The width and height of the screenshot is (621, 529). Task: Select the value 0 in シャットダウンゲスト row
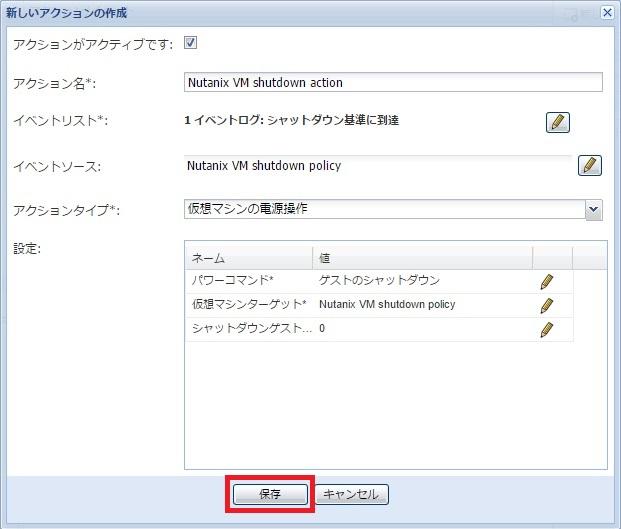tap(322, 328)
